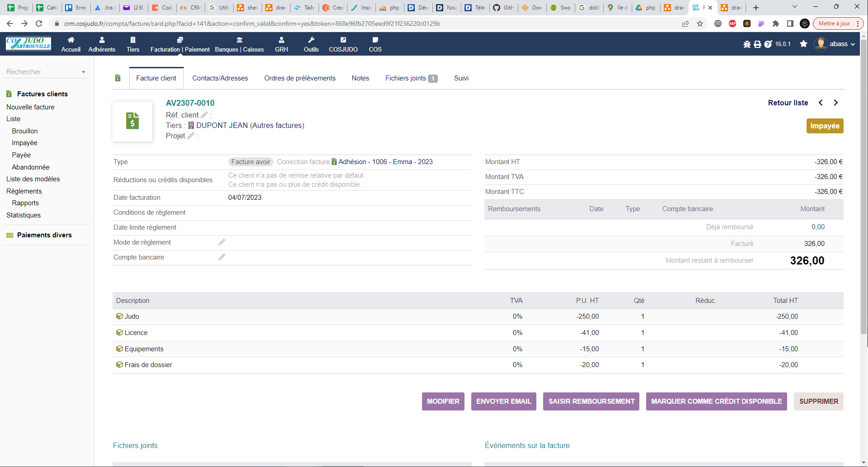Open the COS menu

(x=375, y=44)
